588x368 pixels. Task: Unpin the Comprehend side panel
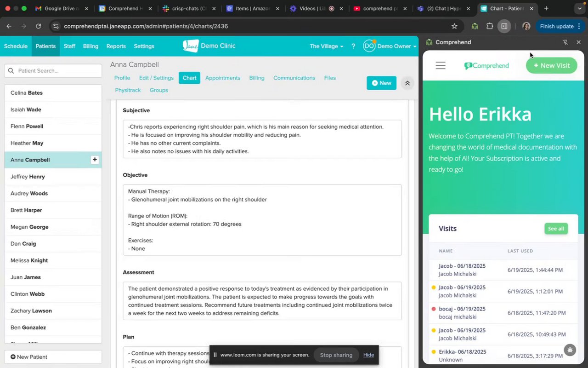pos(565,42)
